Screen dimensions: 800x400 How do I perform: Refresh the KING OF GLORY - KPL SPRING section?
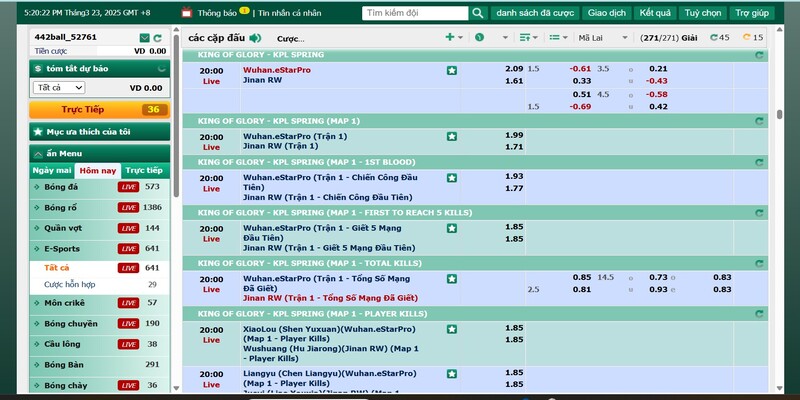[759, 55]
